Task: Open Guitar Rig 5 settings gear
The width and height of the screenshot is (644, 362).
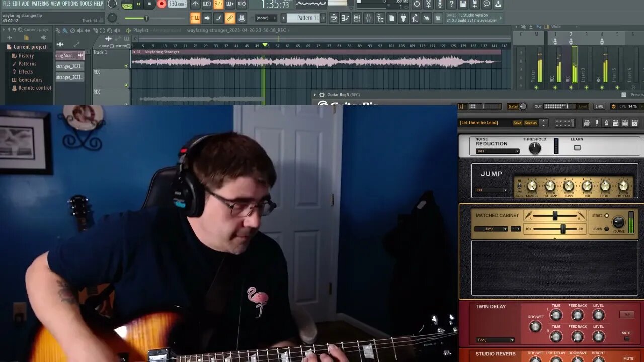Action: pos(322,95)
